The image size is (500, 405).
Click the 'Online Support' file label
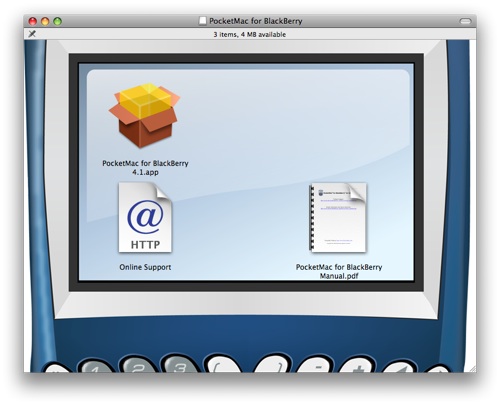click(x=145, y=267)
